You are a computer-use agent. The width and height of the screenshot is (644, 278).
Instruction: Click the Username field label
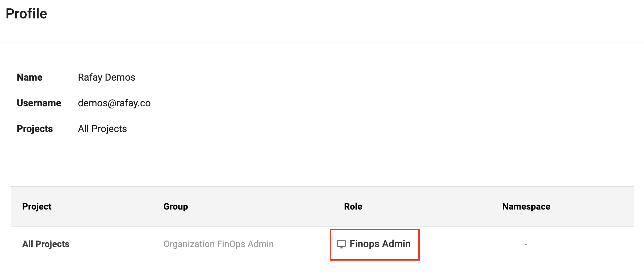click(x=39, y=103)
